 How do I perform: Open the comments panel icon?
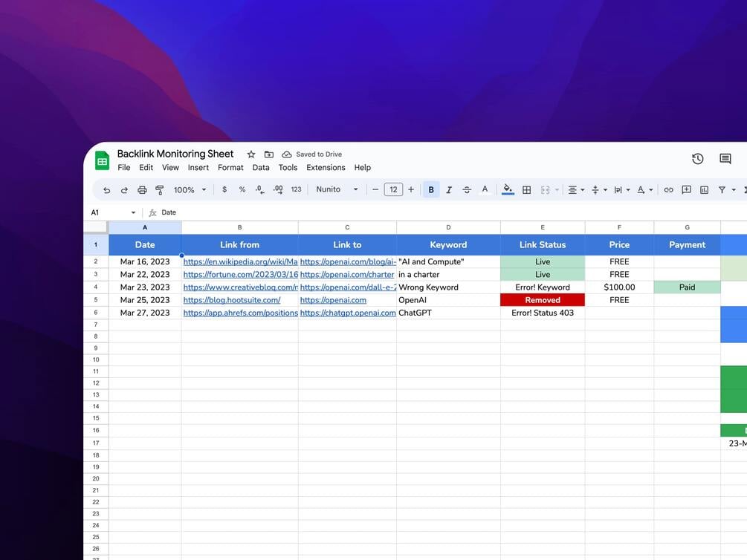725,159
